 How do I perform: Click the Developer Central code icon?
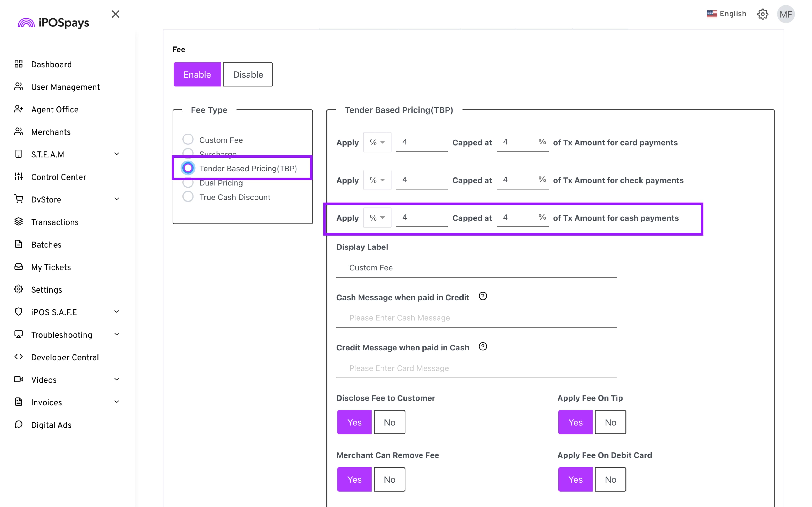click(18, 357)
